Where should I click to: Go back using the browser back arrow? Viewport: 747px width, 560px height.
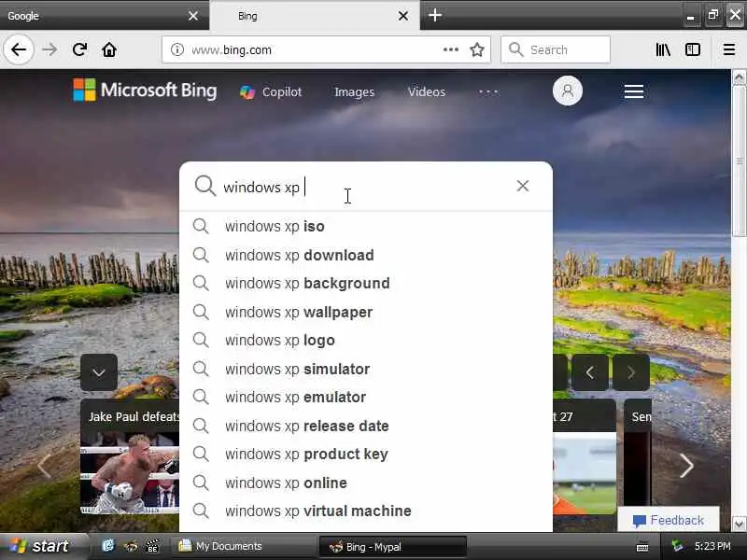coord(19,49)
